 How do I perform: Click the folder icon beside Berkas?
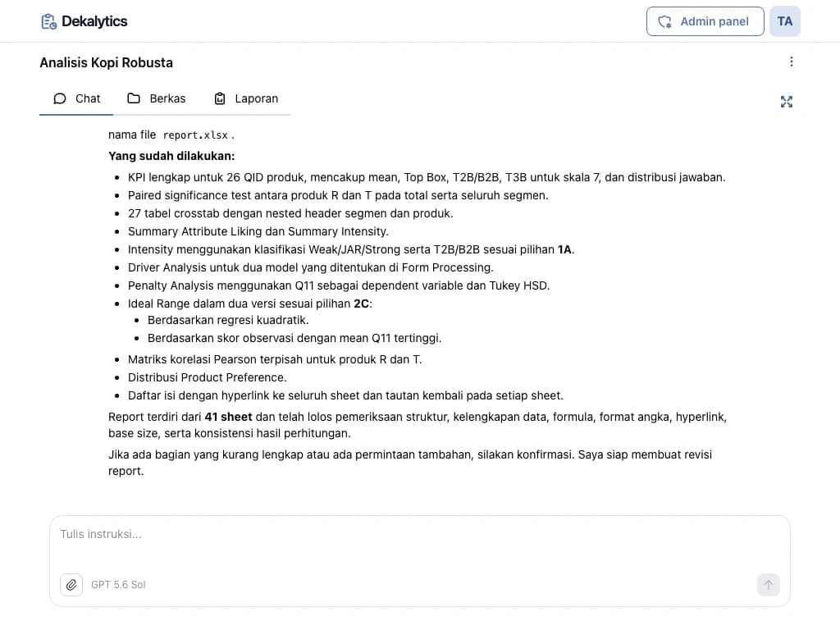click(134, 98)
